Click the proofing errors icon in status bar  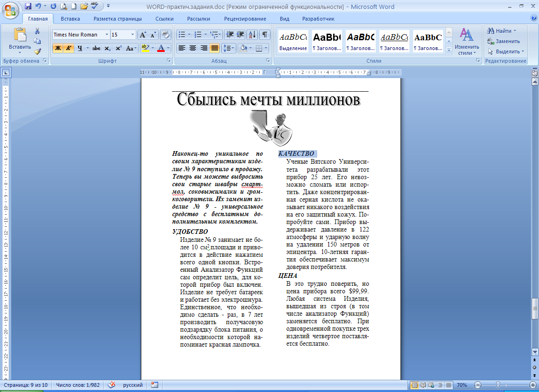[x=111, y=385]
